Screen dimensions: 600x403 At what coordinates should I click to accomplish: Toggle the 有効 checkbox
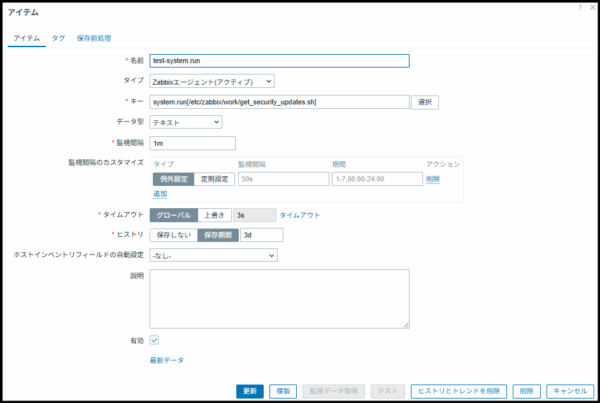155,340
